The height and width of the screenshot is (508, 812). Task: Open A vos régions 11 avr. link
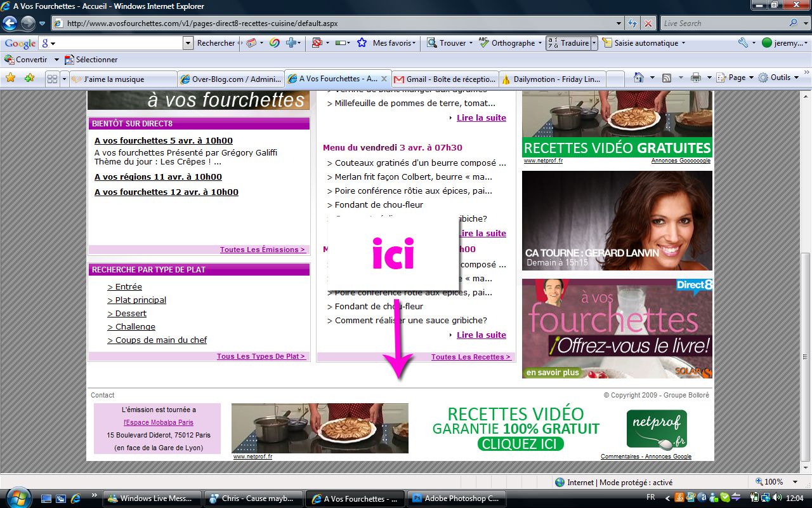coord(158,177)
